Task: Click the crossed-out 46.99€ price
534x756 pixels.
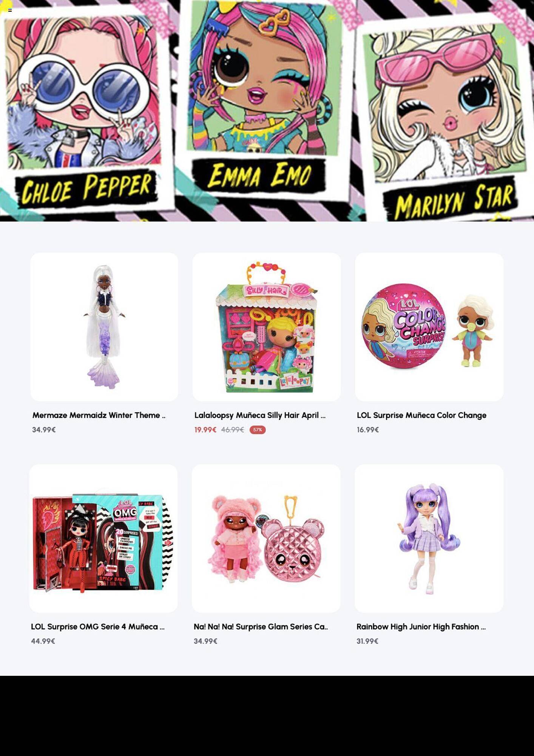Action: tap(233, 430)
